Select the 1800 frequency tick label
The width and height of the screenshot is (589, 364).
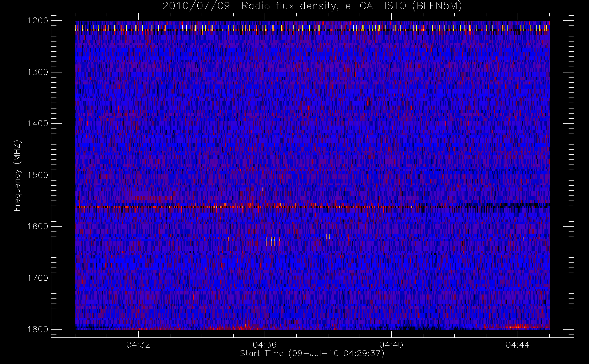(x=38, y=329)
